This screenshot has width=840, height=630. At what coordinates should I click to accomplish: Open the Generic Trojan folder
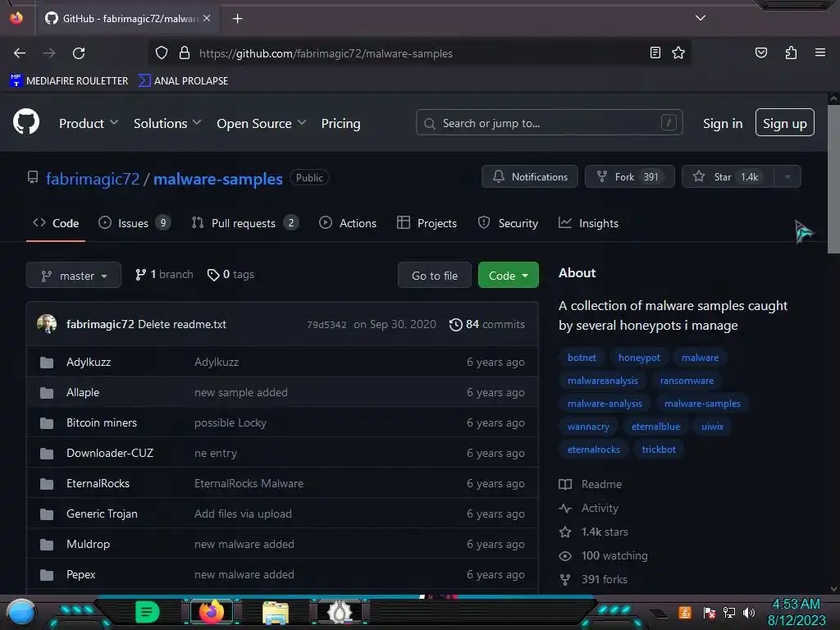pyautogui.click(x=102, y=514)
